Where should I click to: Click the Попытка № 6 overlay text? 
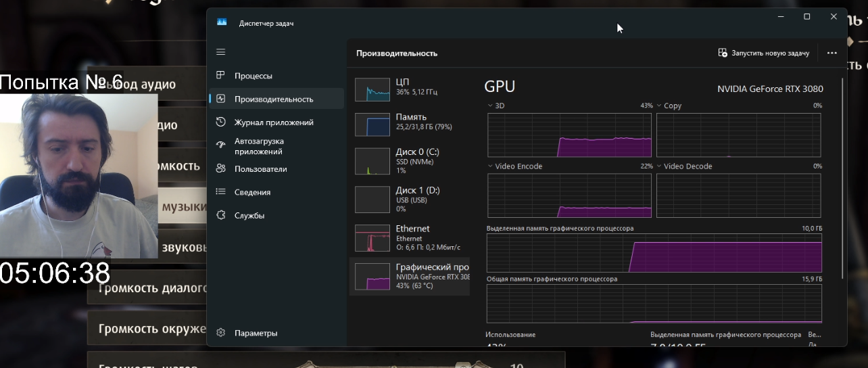point(62,83)
